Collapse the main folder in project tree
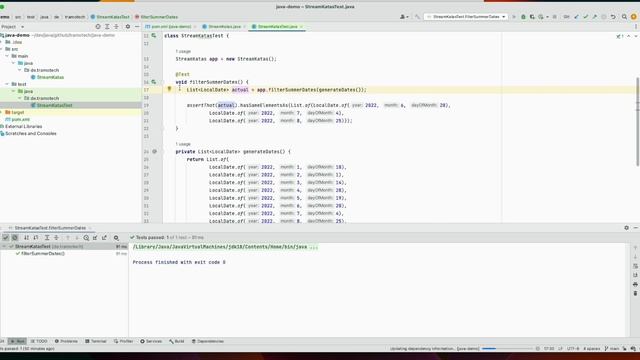The width and height of the screenshot is (640, 360). [x=7, y=56]
